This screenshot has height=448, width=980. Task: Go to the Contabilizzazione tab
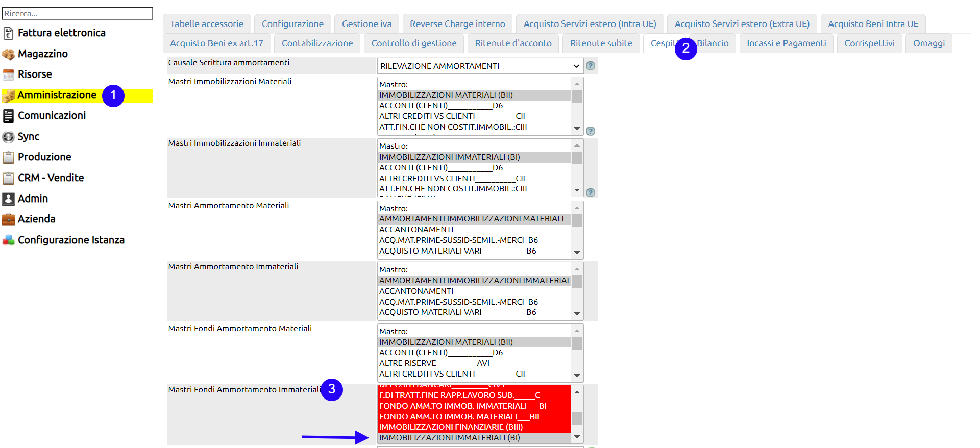(x=317, y=43)
